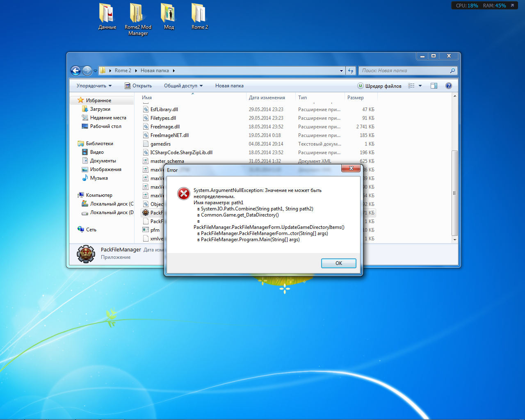Screen dimensions: 525x420
Task: Select Загрузки in the navigation pane
Action: coord(100,109)
